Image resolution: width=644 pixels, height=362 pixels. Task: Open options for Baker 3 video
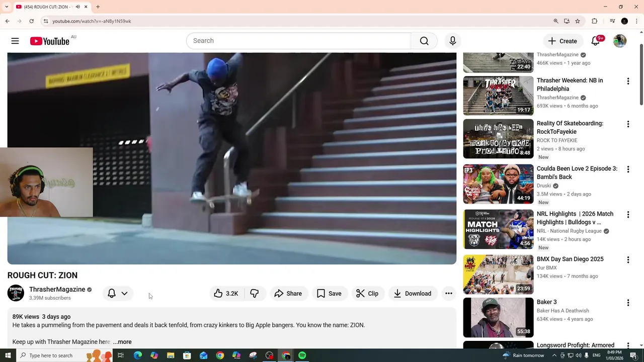click(x=628, y=303)
